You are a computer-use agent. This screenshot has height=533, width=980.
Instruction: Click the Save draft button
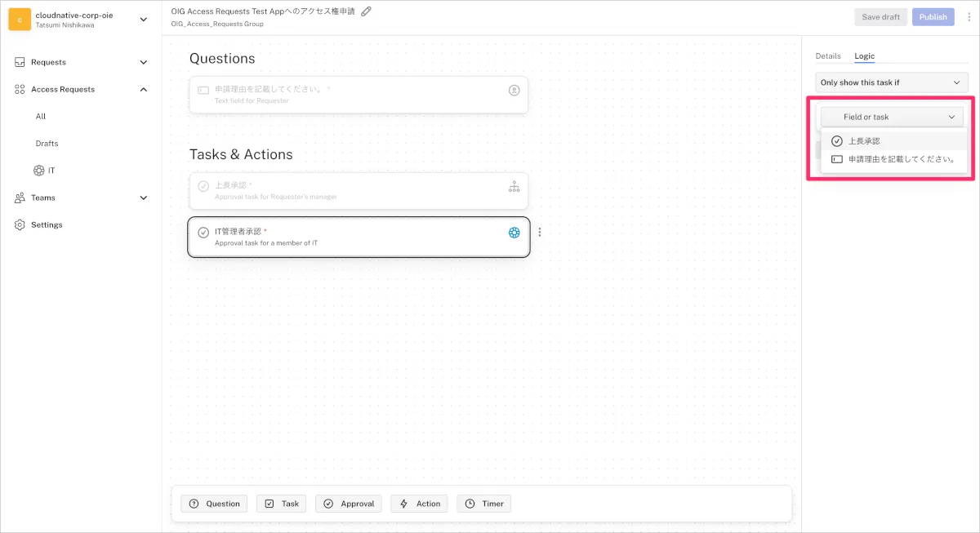pos(880,17)
